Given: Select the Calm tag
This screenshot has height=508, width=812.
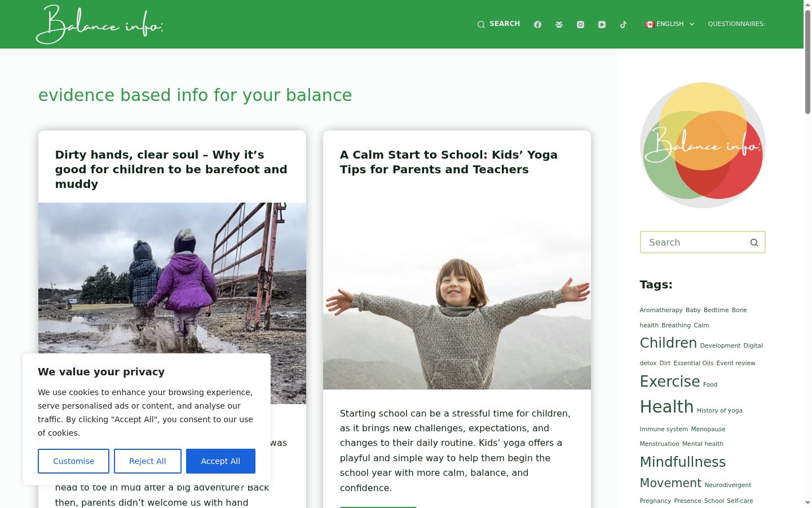Looking at the screenshot, I should (701, 325).
